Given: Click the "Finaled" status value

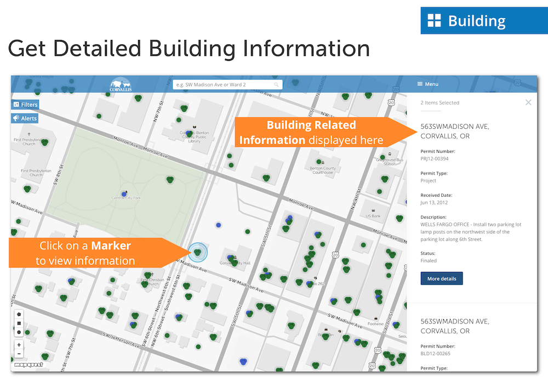Looking at the screenshot, I should (429, 260).
